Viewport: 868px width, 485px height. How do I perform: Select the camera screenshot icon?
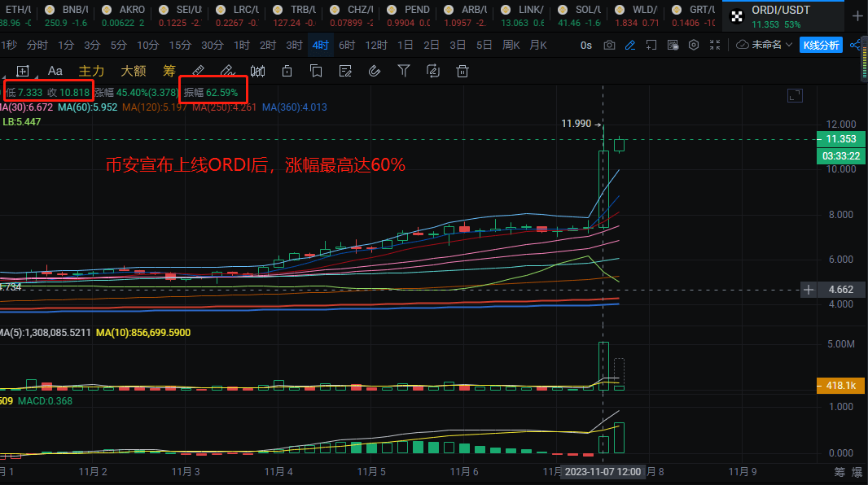[609, 45]
